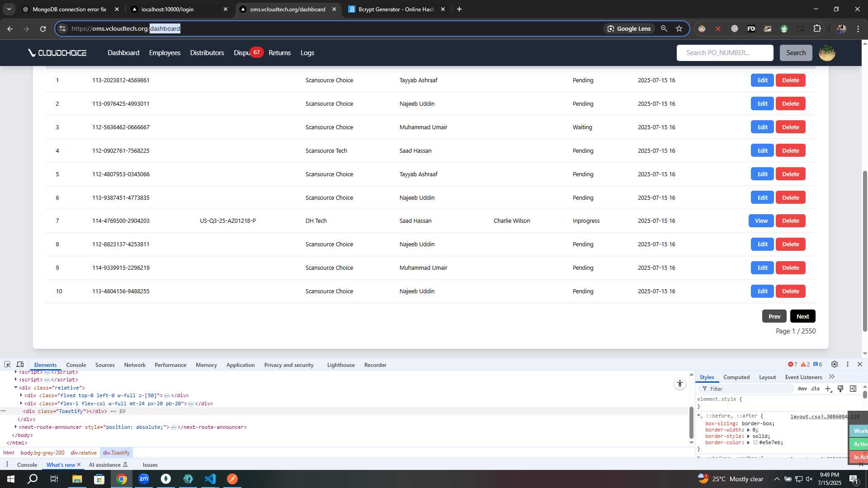The width and height of the screenshot is (868, 488).
Task: Click Prev pagination button
Action: click(x=774, y=316)
